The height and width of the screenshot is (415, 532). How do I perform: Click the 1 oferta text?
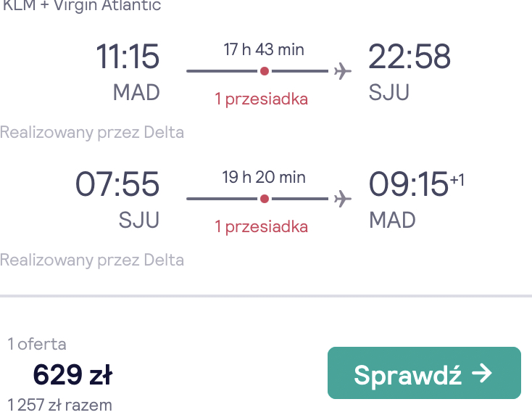[x=37, y=344]
